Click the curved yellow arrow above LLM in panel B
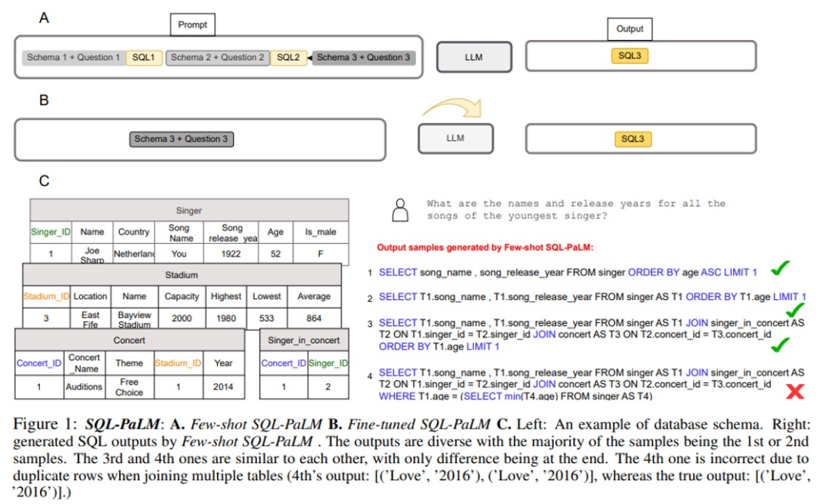The height and width of the screenshot is (504, 831). tap(452, 108)
